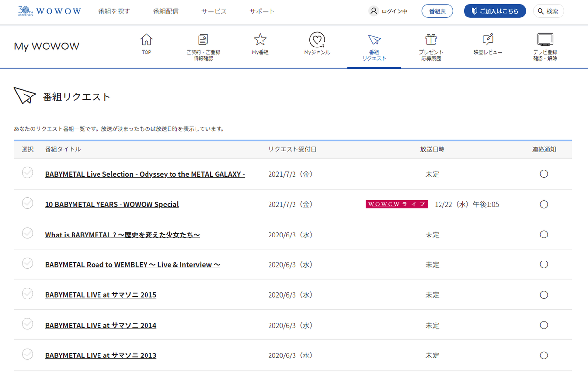Open the TOP home icon
588x379 pixels.
click(x=146, y=40)
